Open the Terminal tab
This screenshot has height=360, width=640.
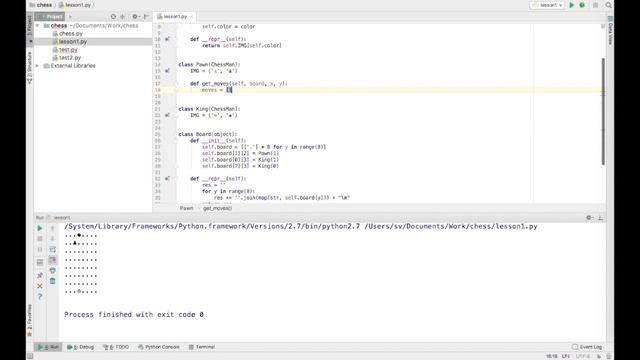click(202, 347)
